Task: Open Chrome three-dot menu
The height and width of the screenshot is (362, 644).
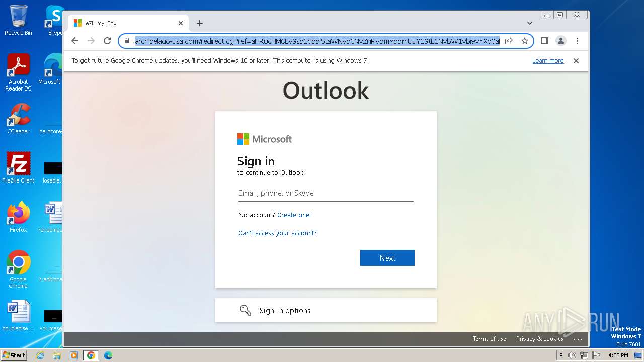Action: (x=577, y=41)
